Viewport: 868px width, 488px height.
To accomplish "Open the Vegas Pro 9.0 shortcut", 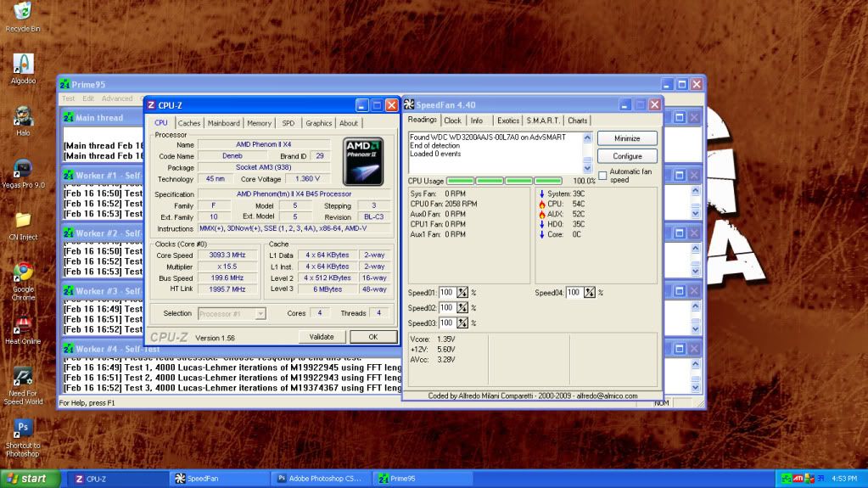I will (23, 168).
